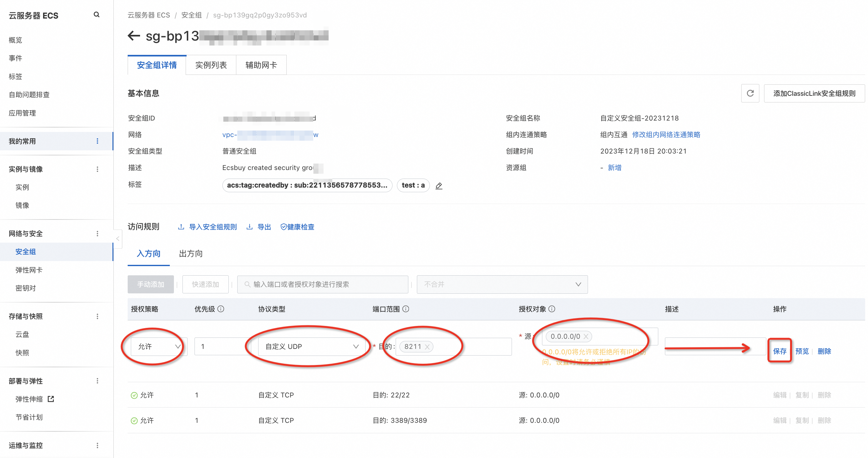Click the port or authorization object search field
Screen dimensions: 868x458
[x=322, y=284]
